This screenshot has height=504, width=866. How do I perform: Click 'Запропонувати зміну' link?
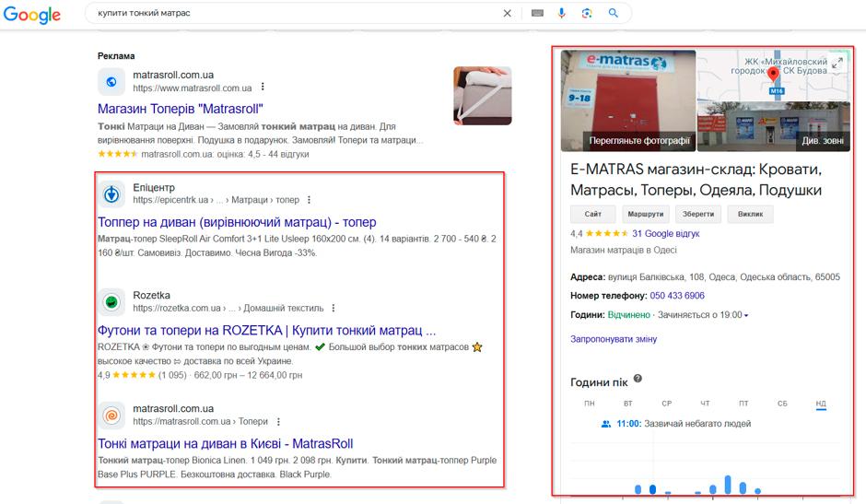point(614,339)
